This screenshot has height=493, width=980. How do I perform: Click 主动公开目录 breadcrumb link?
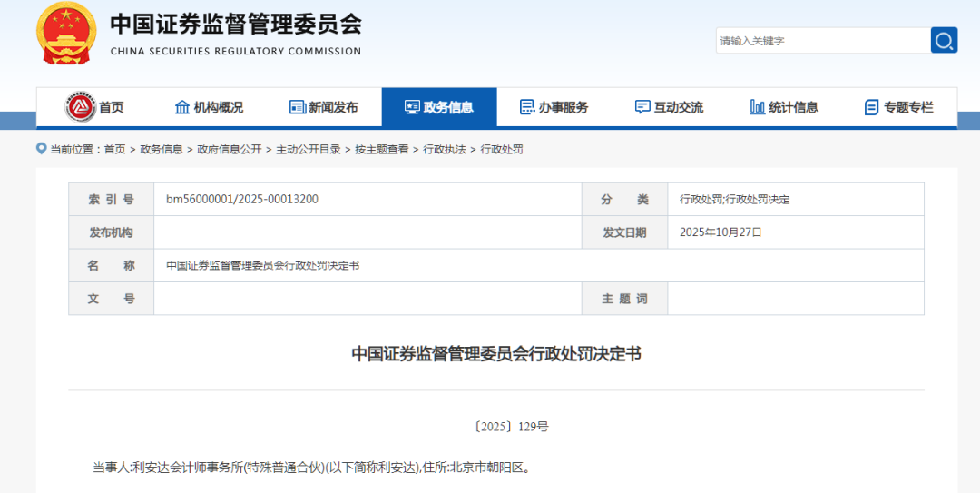[309, 150]
